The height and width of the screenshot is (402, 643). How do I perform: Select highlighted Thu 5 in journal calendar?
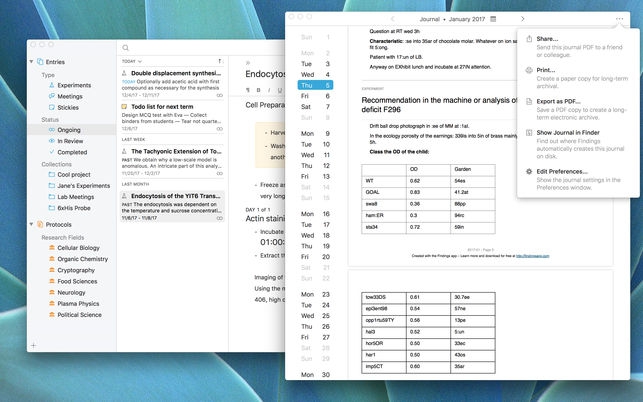[x=315, y=85]
